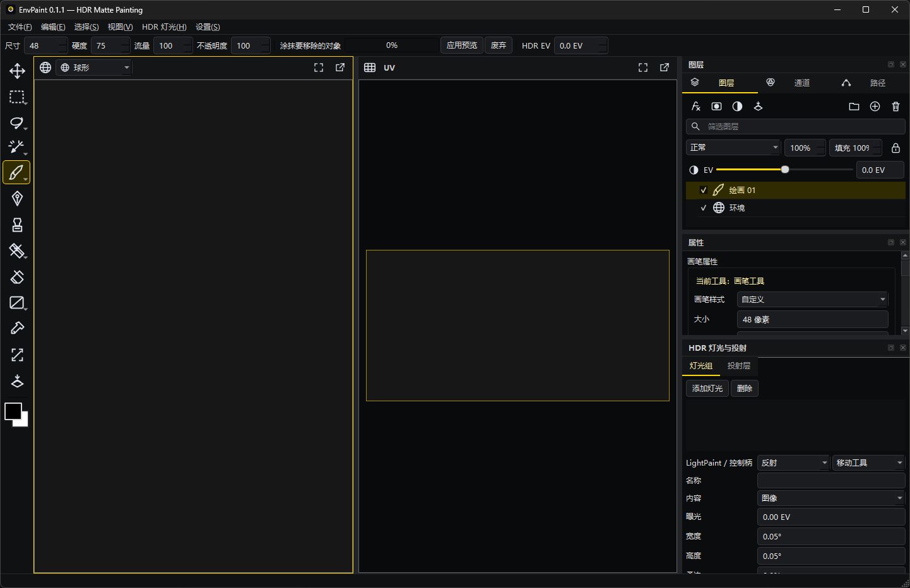910x588 pixels.
Task: Close the 属性 panel
Action: pos(903,242)
